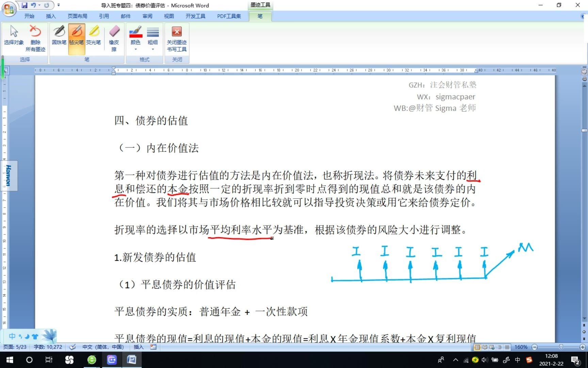588x368 pixels.
Task: Click the moon icon on IME floating bar
Action: tap(27, 336)
